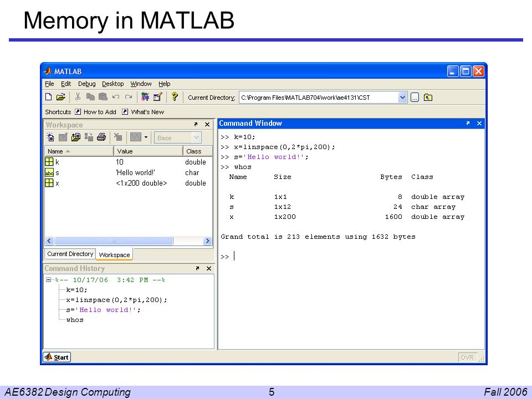Click the Class column header
Image resolution: width=532 pixels, height=399 pixels.
(x=198, y=151)
